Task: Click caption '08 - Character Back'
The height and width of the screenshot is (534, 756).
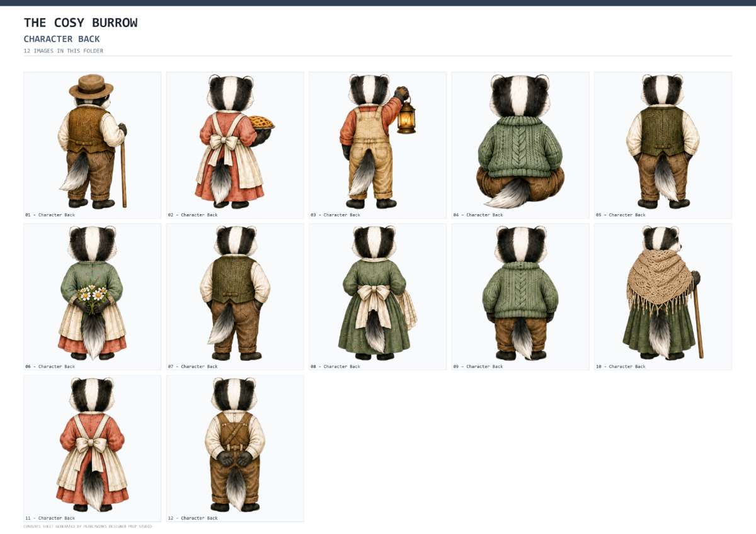Action: (x=335, y=366)
